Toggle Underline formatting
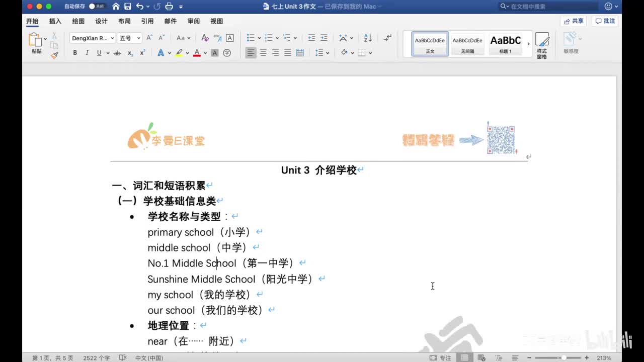This screenshot has width=644, height=362. [x=99, y=53]
